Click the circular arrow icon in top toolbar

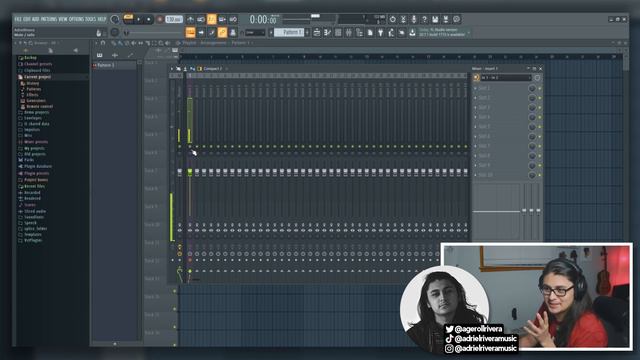click(x=392, y=19)
